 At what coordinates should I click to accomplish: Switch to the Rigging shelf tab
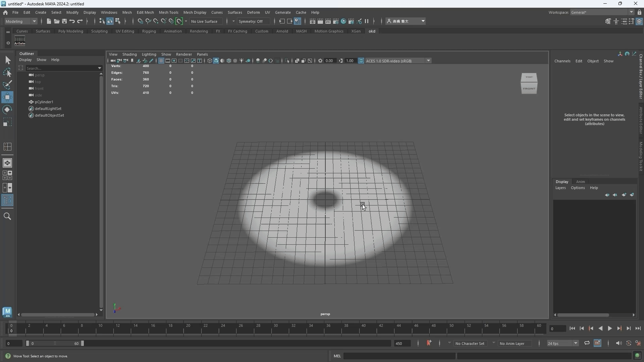click(x=149, y=31)
